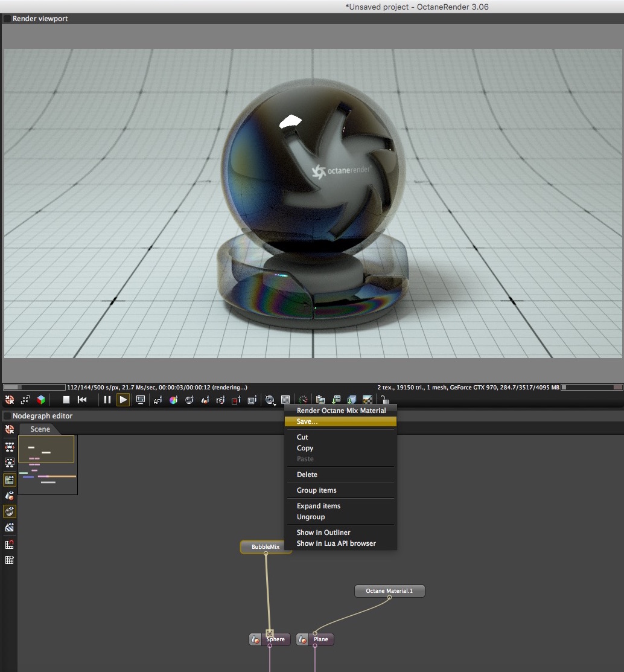
Task: Choose Delete in the context menu
Action: 340,475
